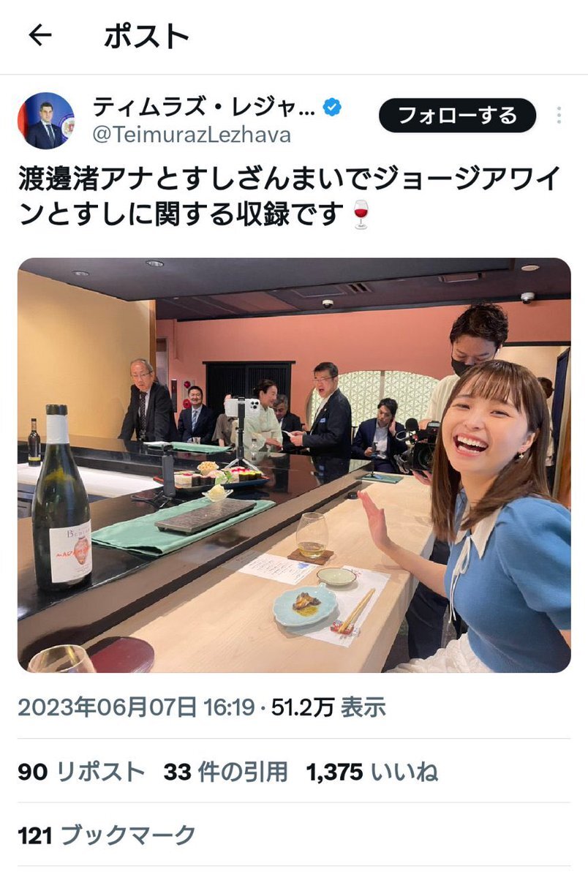Open the profile avatar of the poster
This screenshot has width=588, height=877.
click(46, 121)
